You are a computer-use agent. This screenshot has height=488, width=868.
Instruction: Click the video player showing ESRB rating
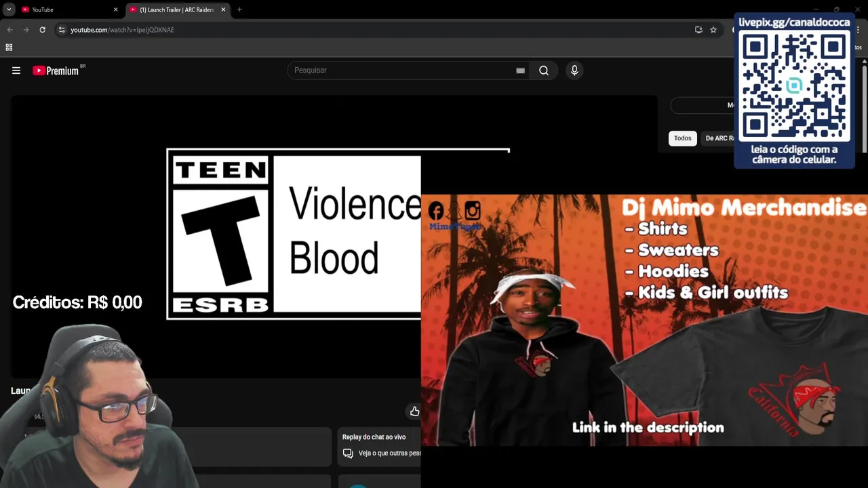point(294,234)
